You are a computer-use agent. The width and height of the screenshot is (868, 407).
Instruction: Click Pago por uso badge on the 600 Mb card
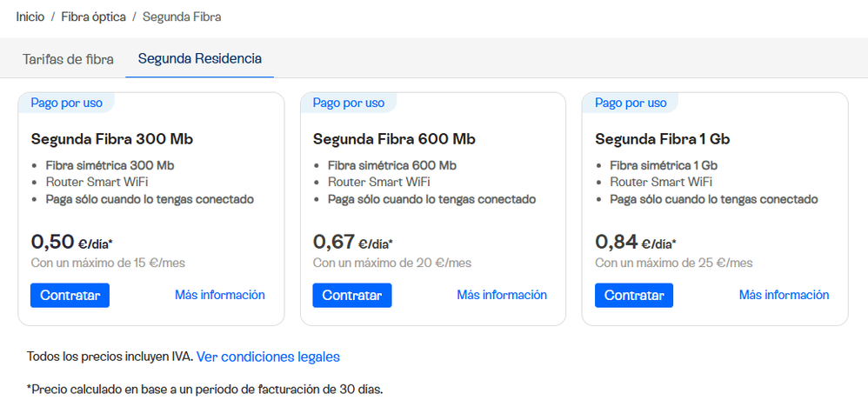click(x=349, y=103)
